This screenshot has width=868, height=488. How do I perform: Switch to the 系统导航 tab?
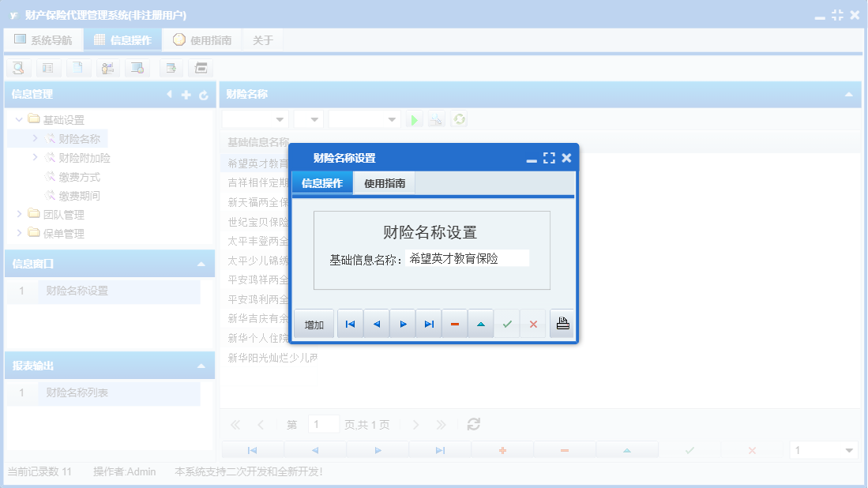tap(43, 39)
